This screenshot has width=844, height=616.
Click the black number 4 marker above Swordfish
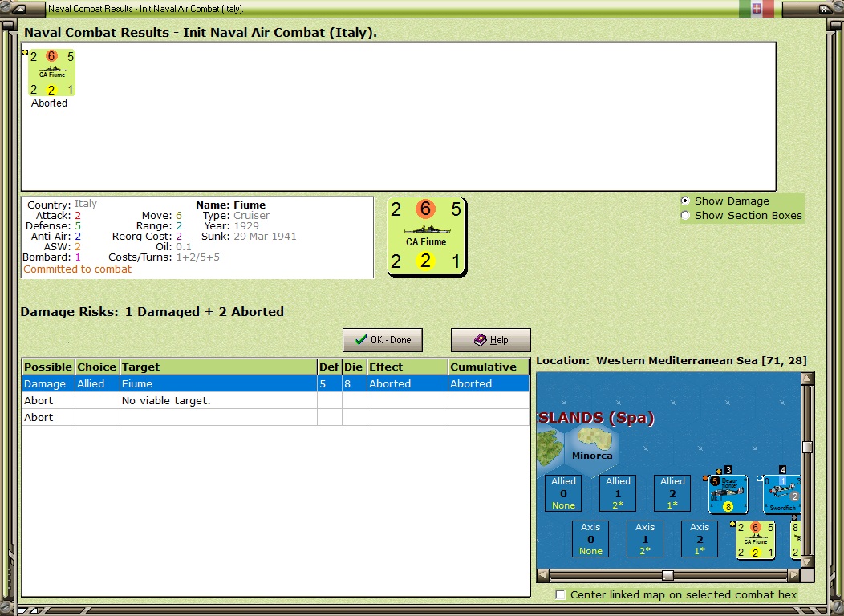[783, 470]
